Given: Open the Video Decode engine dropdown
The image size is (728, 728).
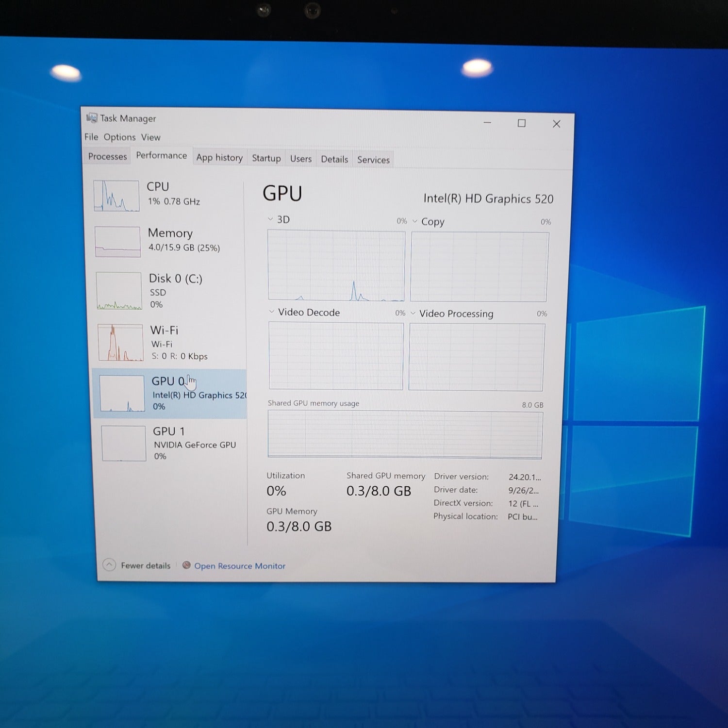Looking at the screenshot, I should [272, 312].
